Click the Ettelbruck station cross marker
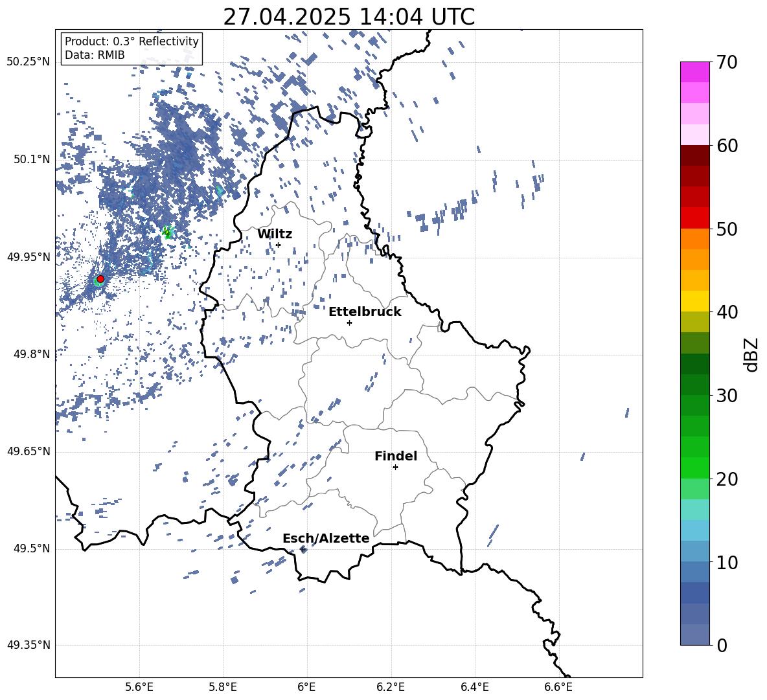The height and width of the screenshot is (700, 767). point(349,322)
